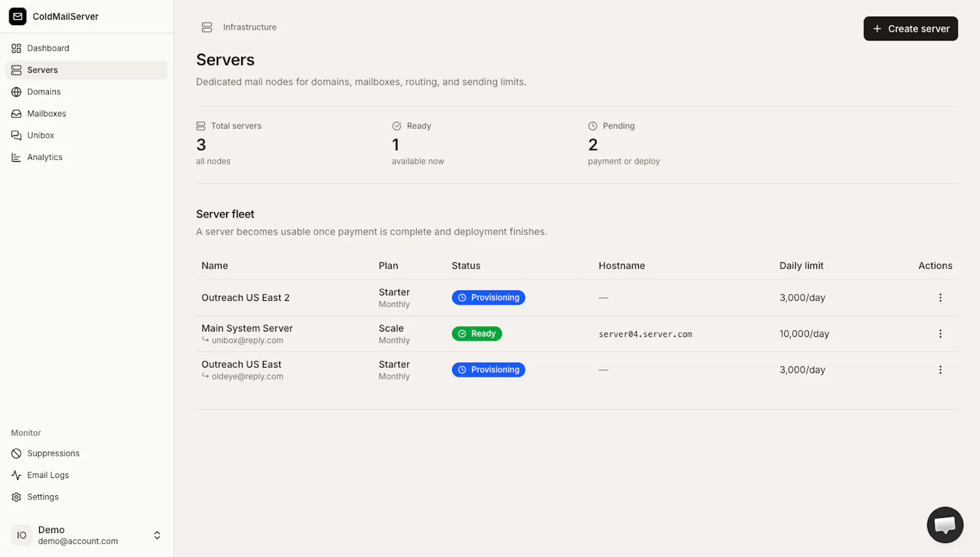Screen dimensions: 980x557
Task: Click the Email Logs activity icon
Action: (x=17, y=475)
